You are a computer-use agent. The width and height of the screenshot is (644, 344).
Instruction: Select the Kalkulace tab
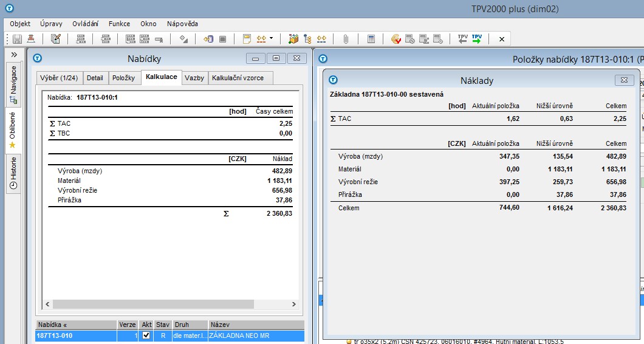[x=162, y=77]
